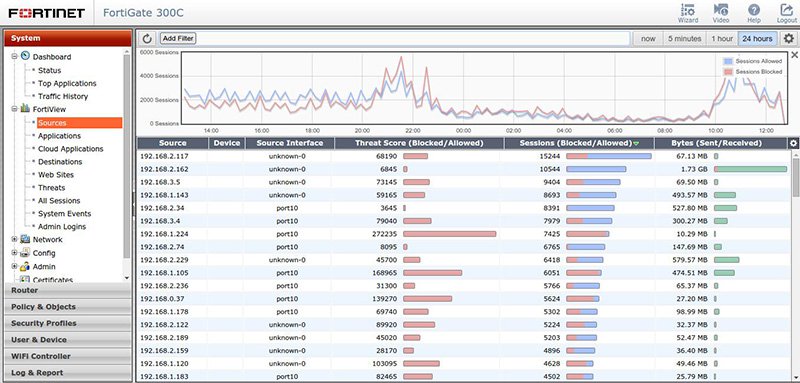Open the WiFi Controller section
This screenshot has width=800, height=383.
[68, 356]
